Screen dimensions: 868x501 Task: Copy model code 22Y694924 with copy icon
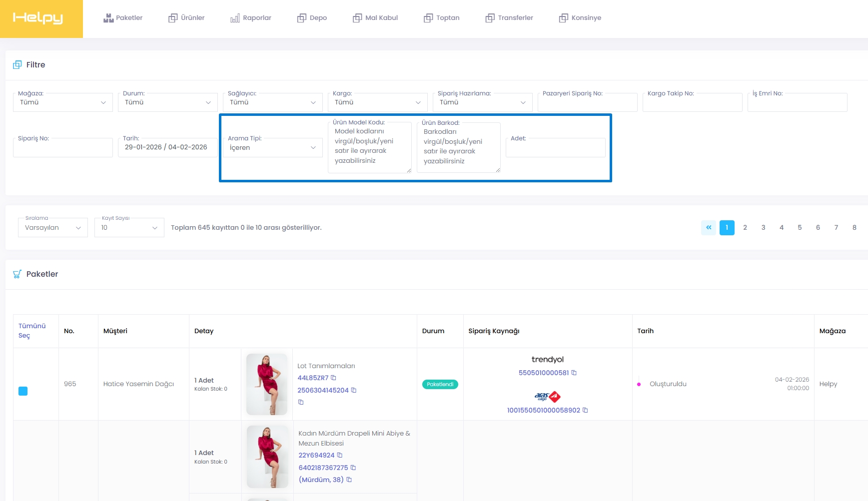[x=340, y=455]
